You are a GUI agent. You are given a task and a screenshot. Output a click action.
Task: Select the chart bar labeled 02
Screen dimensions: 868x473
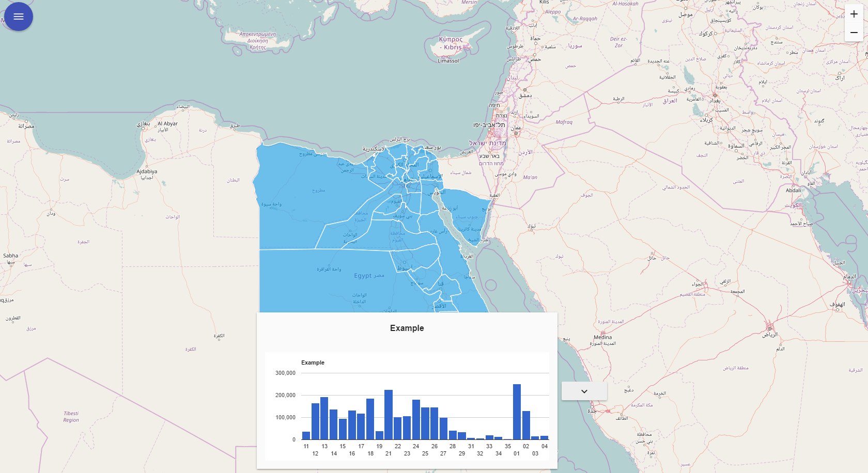(x=526, y=425)
